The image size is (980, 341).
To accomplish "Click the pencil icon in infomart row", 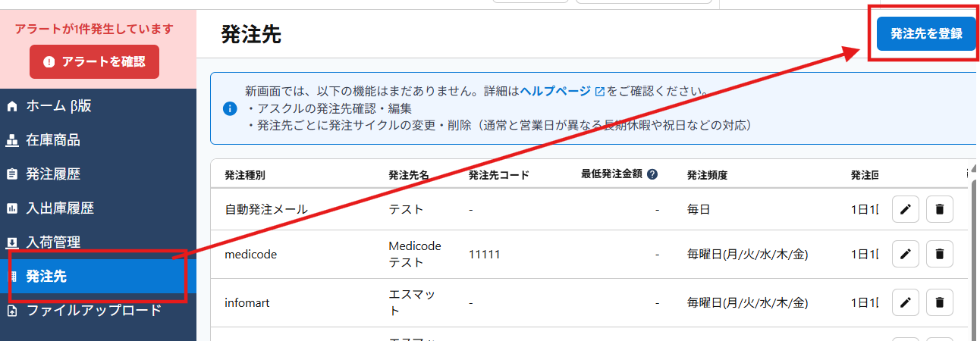I will [905, 303].
